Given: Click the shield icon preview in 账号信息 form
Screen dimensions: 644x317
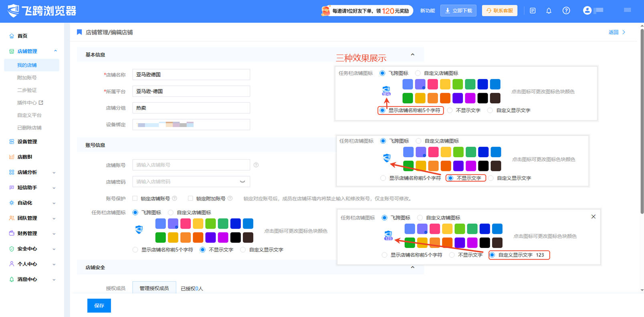Looking at the screenshot, I should point(139,230).
